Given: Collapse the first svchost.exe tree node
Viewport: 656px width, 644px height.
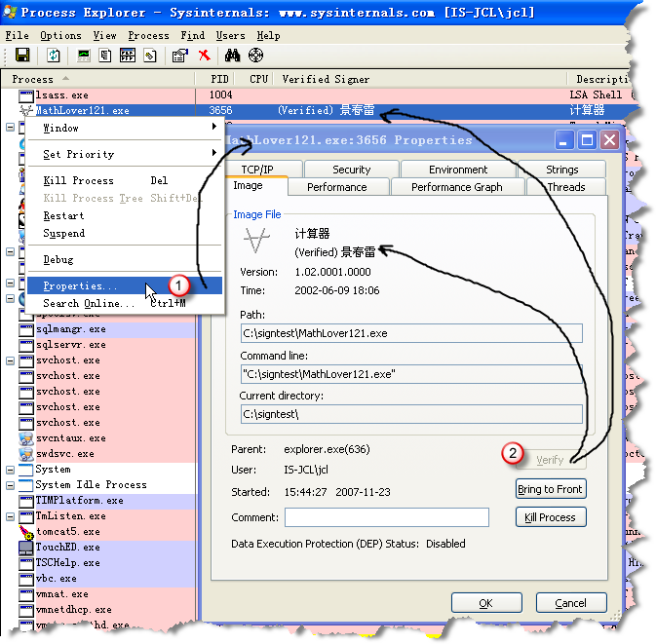Looking at the screenshot, I should [x=10, y=360].
